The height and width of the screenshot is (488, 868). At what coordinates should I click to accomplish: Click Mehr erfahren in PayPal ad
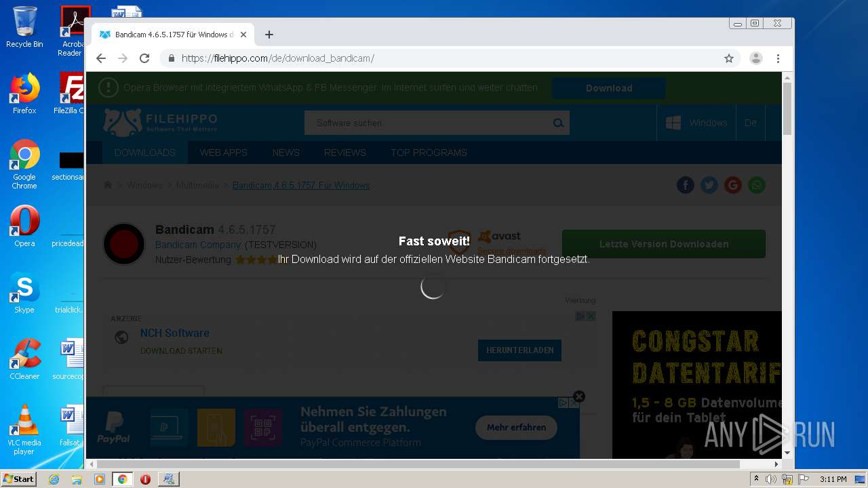coord(516,428)
